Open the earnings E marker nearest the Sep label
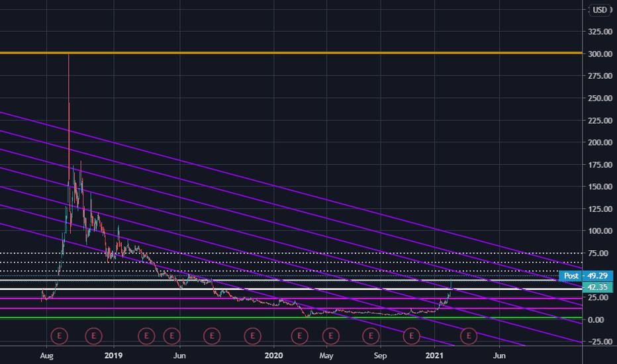The height and width of the screenshot is (364, 617). [371, 336]
